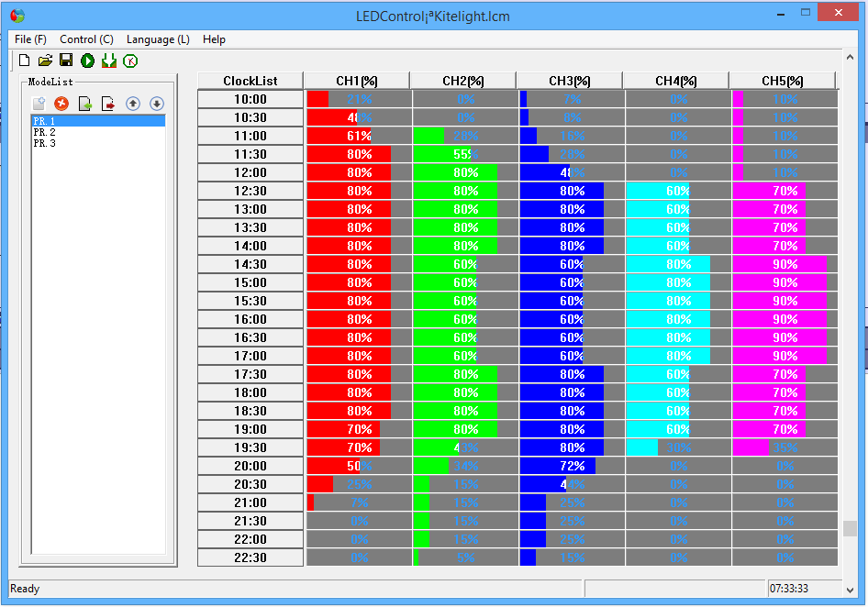Click the CH2 5% bar at 22:30

(x=465, y=557)
